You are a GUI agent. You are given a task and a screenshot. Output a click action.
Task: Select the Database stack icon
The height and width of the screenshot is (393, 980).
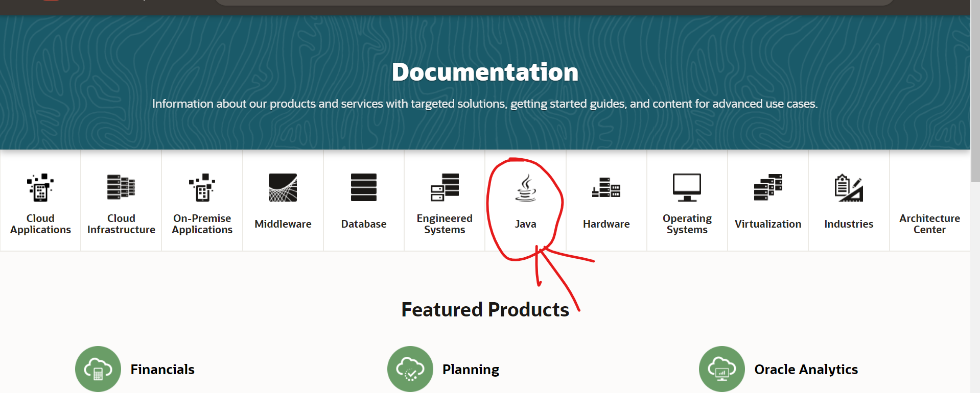(x=364, y=187)
